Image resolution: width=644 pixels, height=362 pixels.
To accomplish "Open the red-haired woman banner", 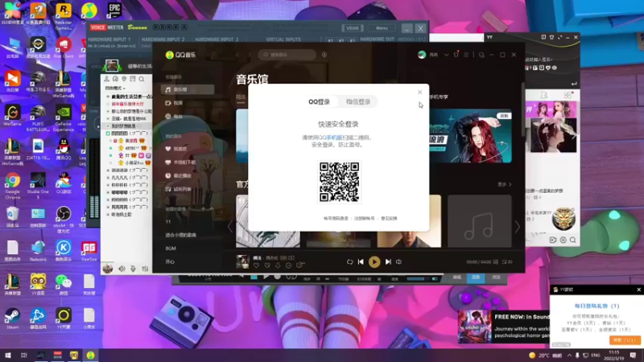I will pos(470,136).
